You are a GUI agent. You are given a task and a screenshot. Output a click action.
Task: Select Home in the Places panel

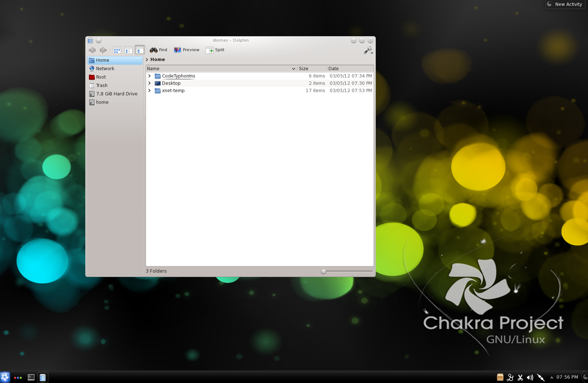(x=115, y=60)
